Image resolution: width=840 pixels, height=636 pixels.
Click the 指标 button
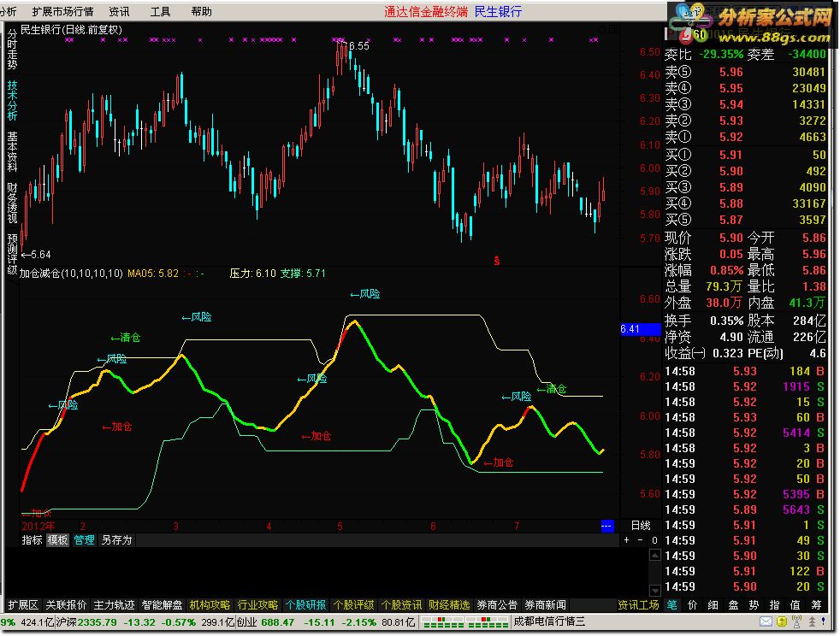33,540
